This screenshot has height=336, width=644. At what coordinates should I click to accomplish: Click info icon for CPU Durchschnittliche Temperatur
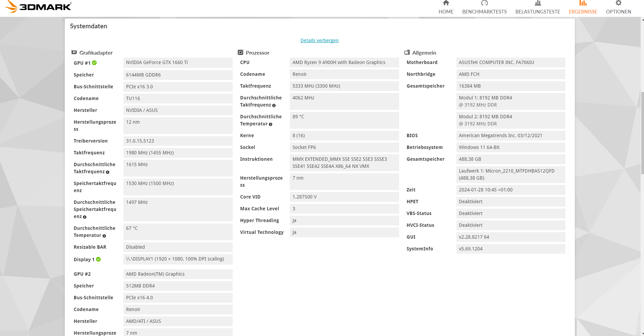click(x=271, y=124)
